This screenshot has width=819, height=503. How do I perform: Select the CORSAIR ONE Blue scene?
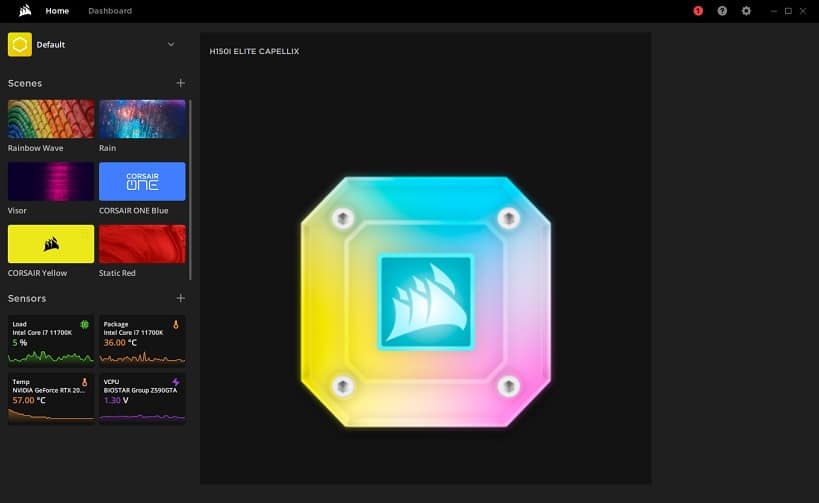pos(142,182)
